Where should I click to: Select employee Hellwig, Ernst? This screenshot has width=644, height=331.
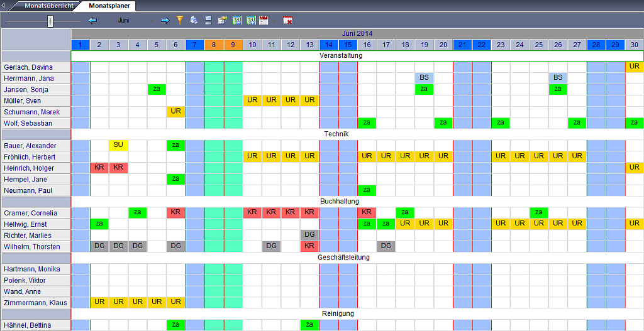(36, 224)
